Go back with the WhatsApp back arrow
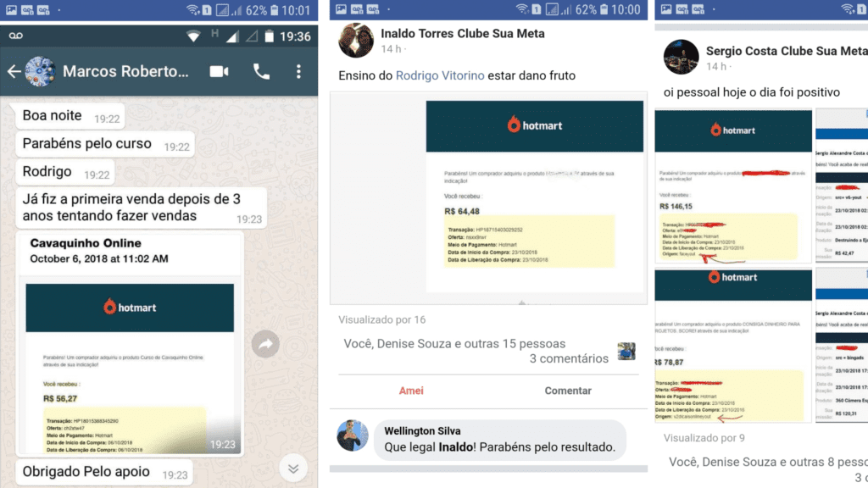Image resolution: width=868 pixels, height=488 pixels. pyautogui.click(x=14, y=71)
